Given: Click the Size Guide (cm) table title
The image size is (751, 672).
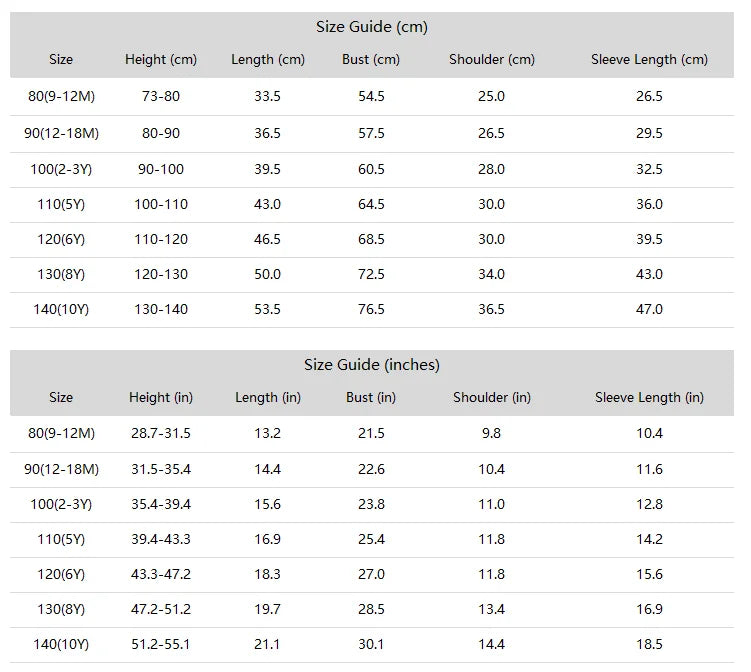Looking at the screenshot, I should (x=372, y=27).
